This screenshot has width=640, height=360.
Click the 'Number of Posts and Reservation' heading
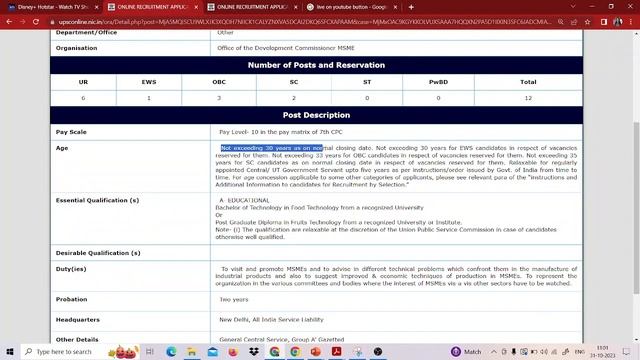316,65
